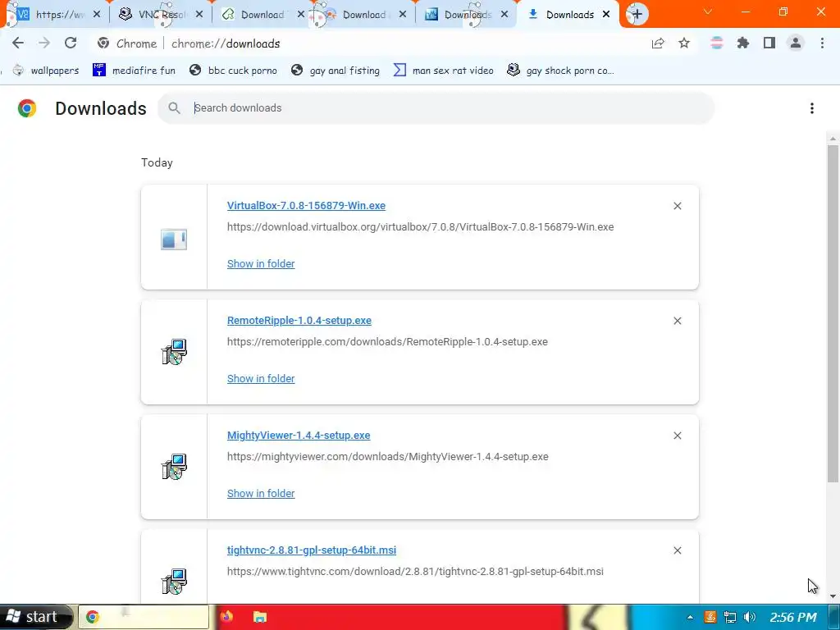Open the profile avatar menu
The image size is (840, 630).
click(796, 43)
